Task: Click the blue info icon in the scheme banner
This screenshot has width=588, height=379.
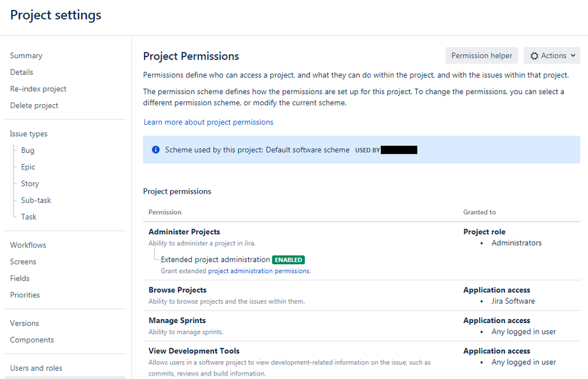Action: click(x=155, y=149)
